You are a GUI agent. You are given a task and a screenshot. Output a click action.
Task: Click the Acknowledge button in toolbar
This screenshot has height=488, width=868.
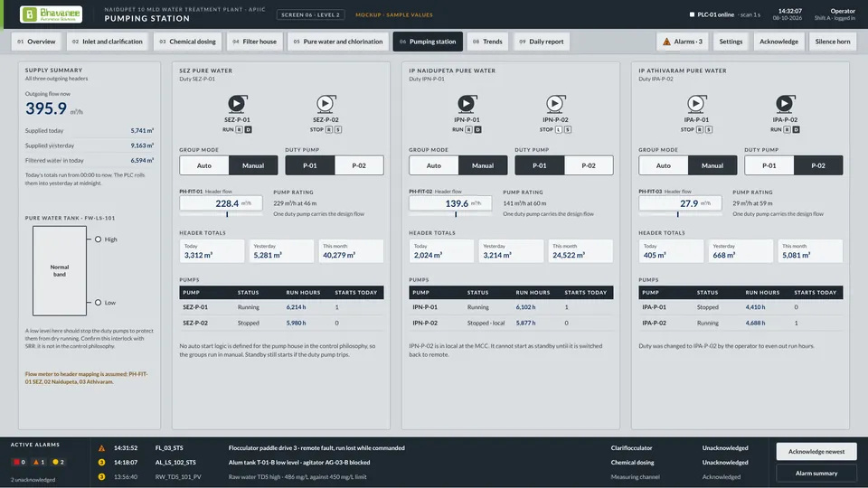tap(778, 42)
